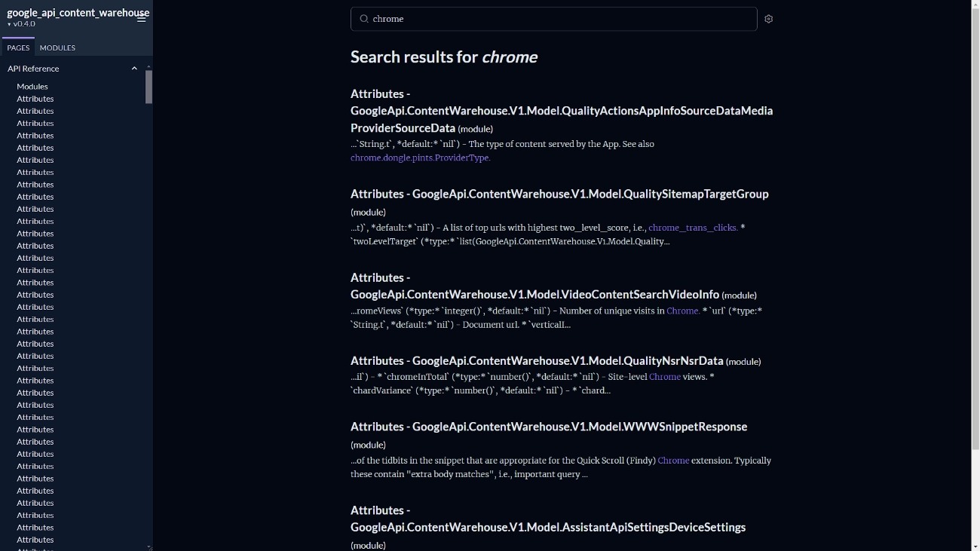Follow the chrome_trans_clicks highlighted link
The width and height of the screenshot is (980, 551).
[693, 228]
